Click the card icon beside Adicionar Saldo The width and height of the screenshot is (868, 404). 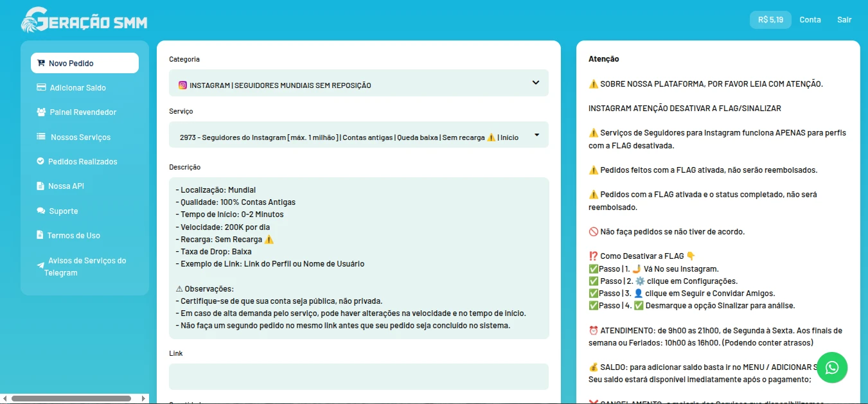pos(41,87)
